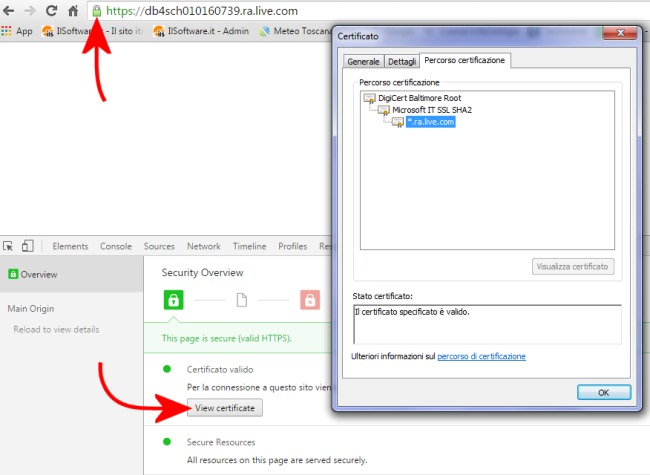Switch to the Profiles panel
This screenshot has height=475, width=650.
(293, 246)
